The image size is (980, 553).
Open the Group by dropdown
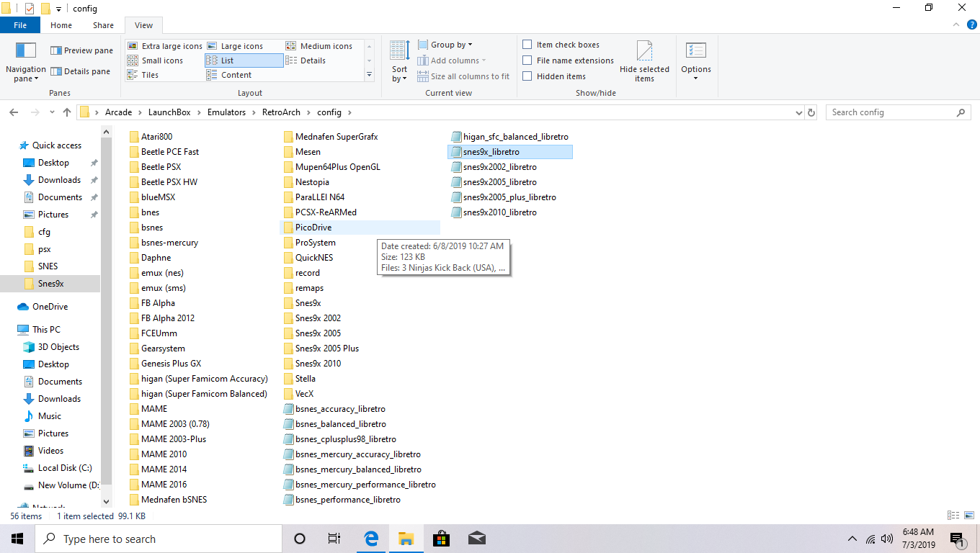point(445,45)
